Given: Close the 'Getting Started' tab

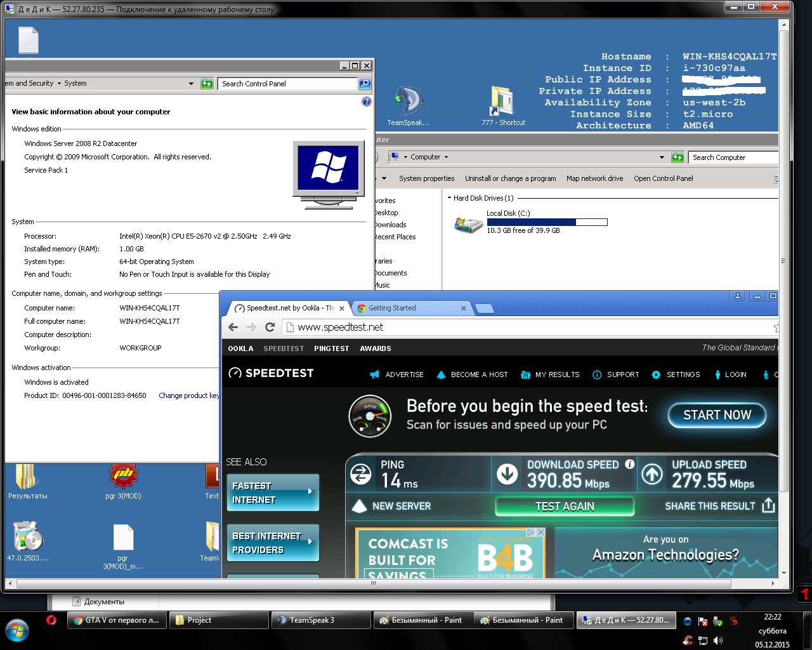Looking at the screenshot, I should tap(464, 308).
